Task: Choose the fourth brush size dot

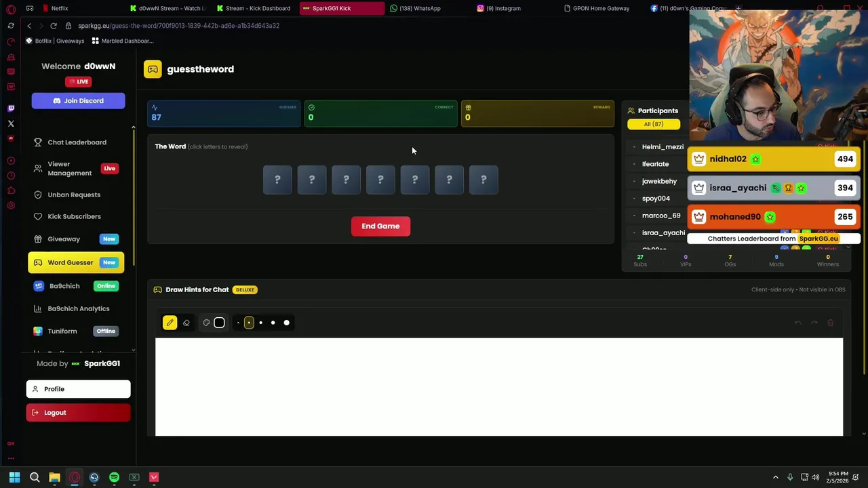Action: point(273,323)
